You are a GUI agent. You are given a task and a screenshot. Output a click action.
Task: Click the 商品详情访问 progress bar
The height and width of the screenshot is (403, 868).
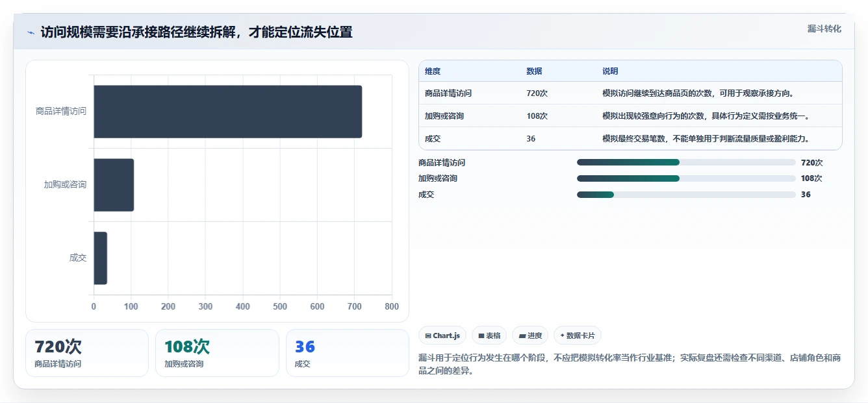(686, 162)
